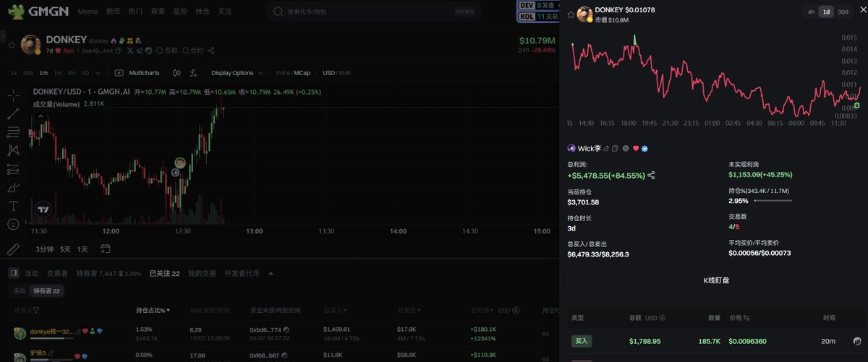Open the 监控 menu
The image size is (868, 362).
coord(180,12)
